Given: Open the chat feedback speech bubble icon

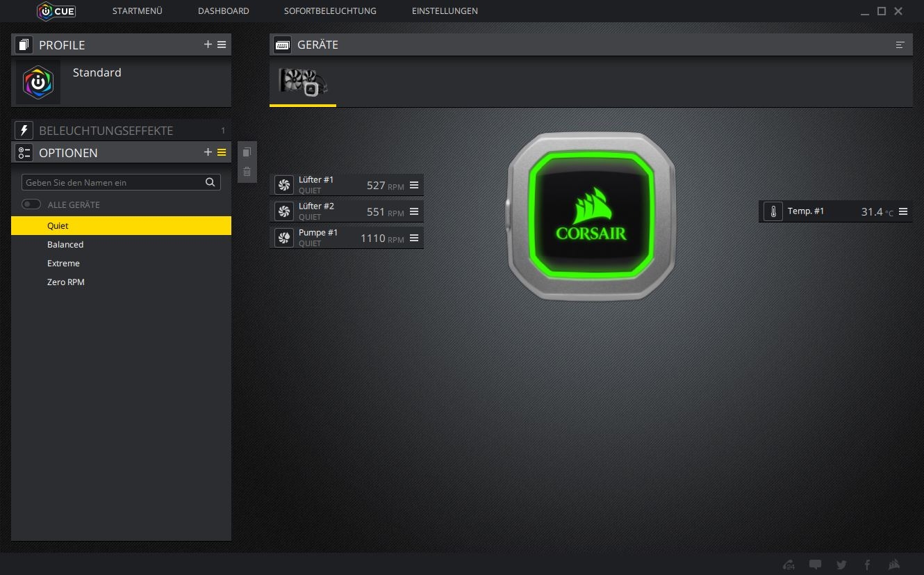Looking at the screenshot, I should click(816, 565).
